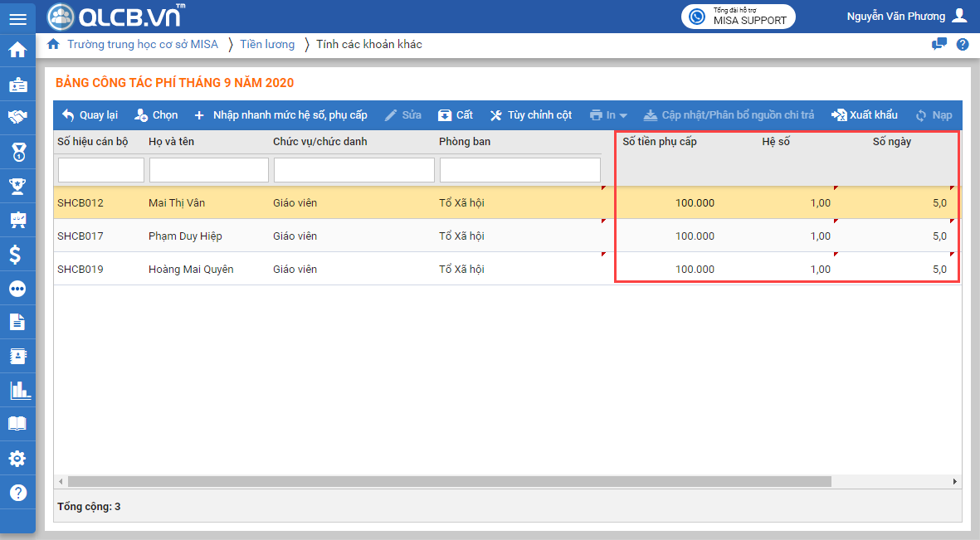Image resolution: width=980 pixels, height=540 pixels.
Task: Click the horizontal scrollbar below the table
Action: pos(448,481)
